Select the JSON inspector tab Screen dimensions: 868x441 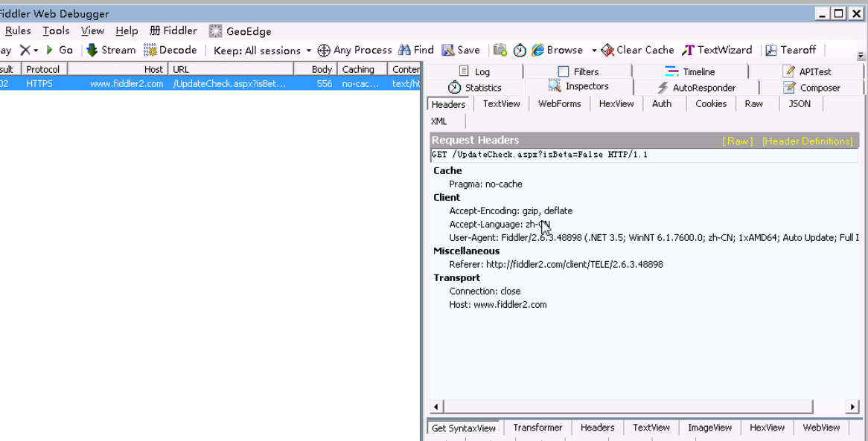[800, 103]
